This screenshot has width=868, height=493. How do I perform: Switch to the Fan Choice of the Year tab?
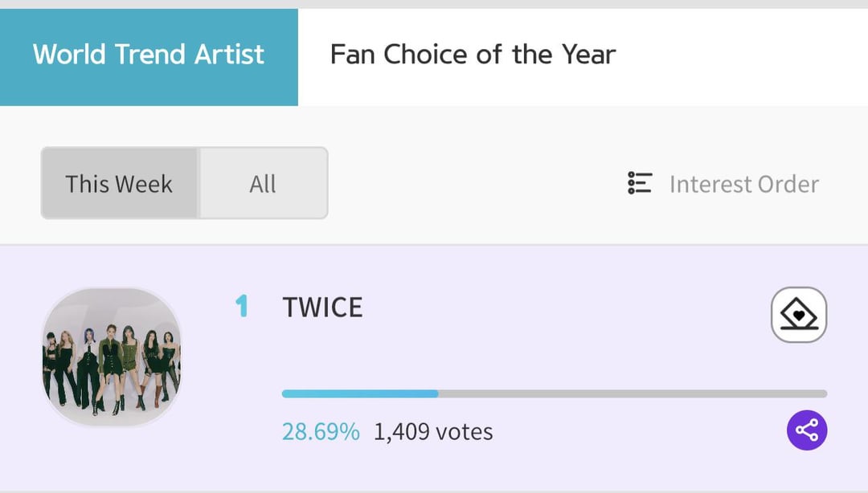pyautogui.click(x=473, y=54)
